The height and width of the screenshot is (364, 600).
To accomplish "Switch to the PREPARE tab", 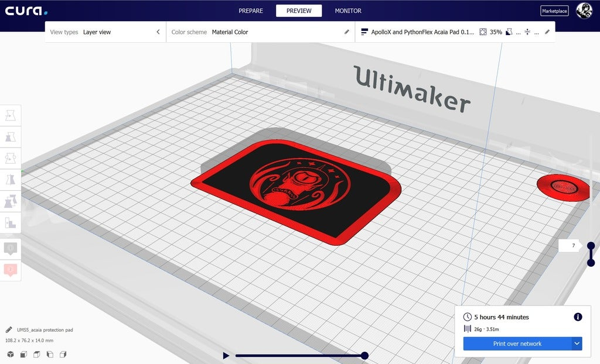I will [251, 11].
